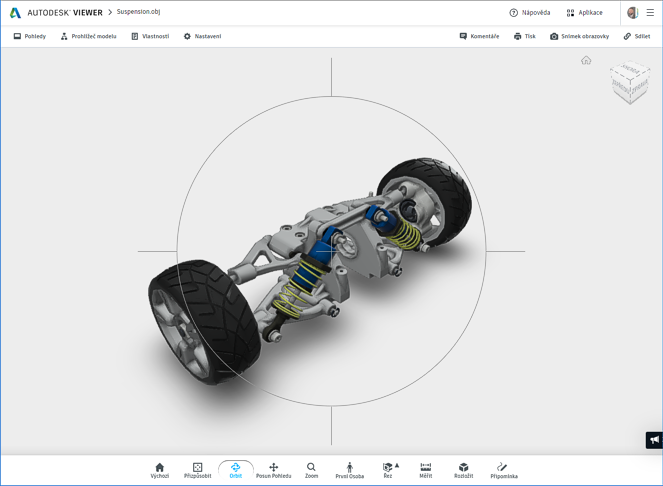Open Nastavení settings
Viewport: 663px width, 486px height.
[202, 36]
